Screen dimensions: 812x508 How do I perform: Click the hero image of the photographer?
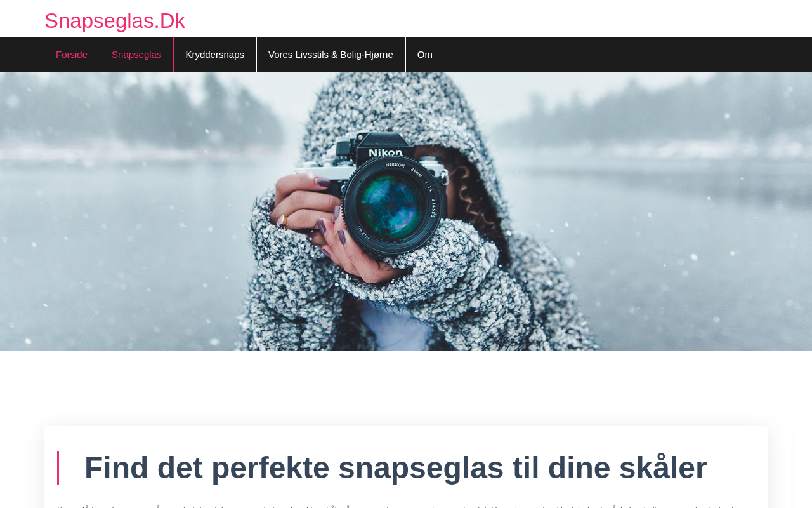point(406,211)
